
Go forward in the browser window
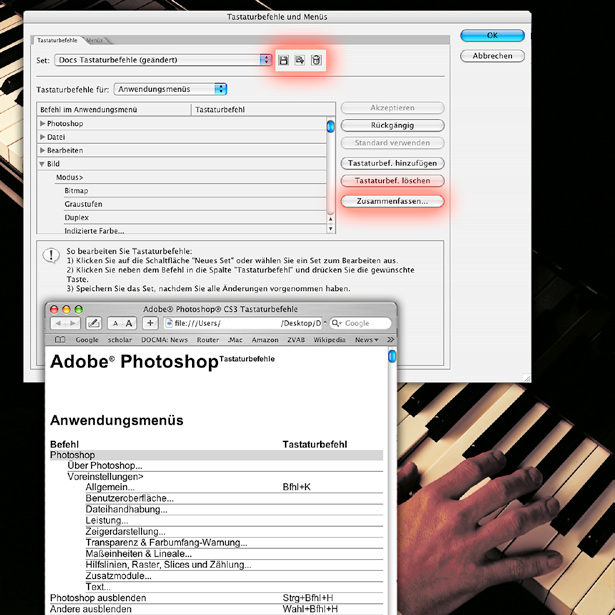coord(73,323)
